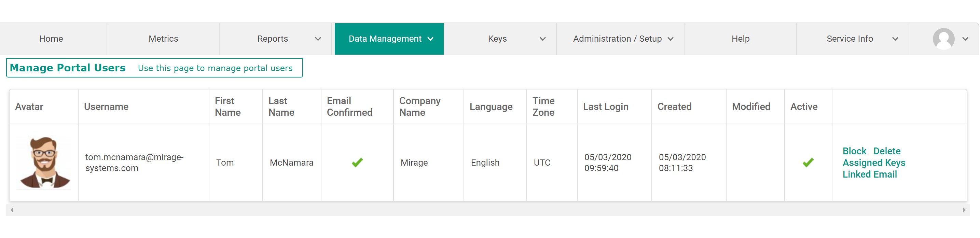The width and height of the screenshot is (980, 238).
Task: Click the horizontal scrollbar left arrow
Action: click(x=12, y=210)
